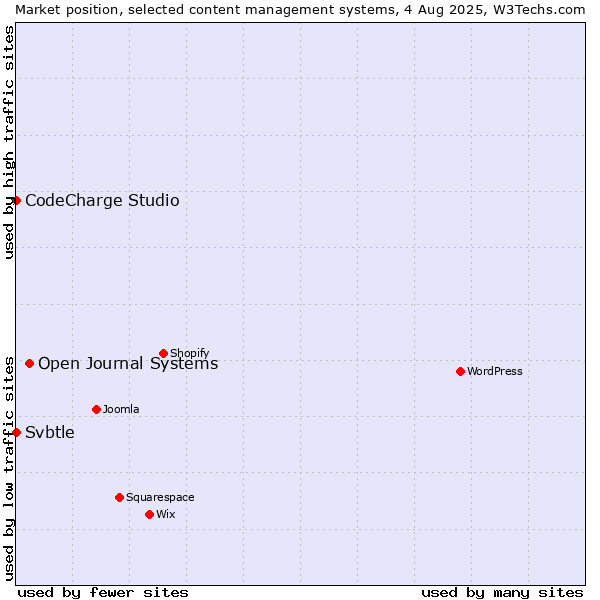Screen dimensions: 600x600
Task: Click the WordPress red marker
Action: tap(460, 372)
